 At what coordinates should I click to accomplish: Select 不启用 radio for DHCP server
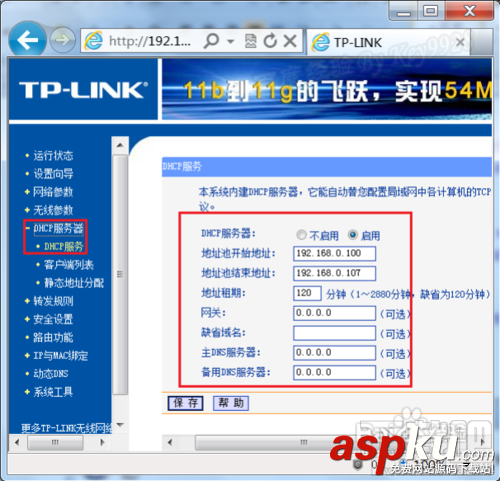pyautogui.click(x=301, y=235)
